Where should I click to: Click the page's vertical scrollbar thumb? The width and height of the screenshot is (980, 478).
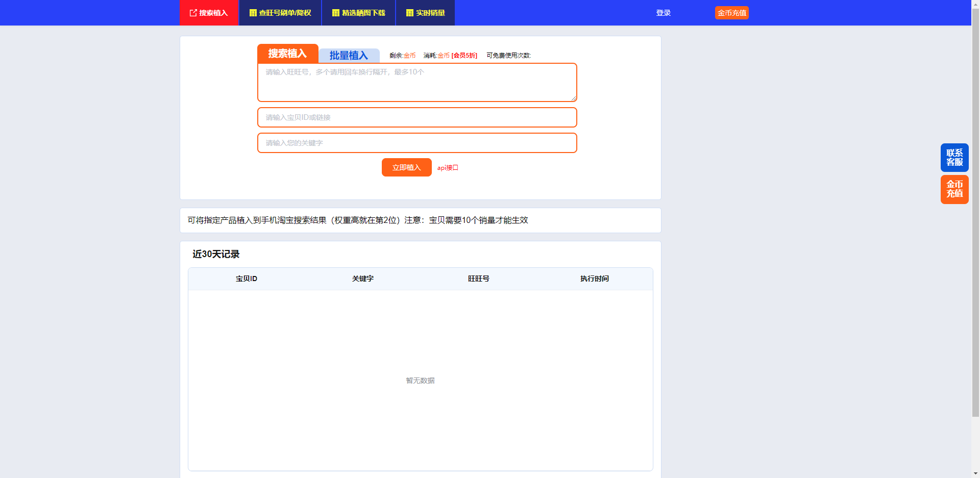pyautogui.click(x=975, y=212)
